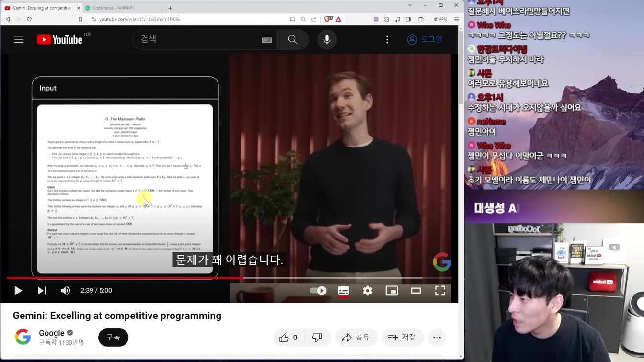The image size is (644, 362).
Task: Reload the page
Action: (29, 19)
